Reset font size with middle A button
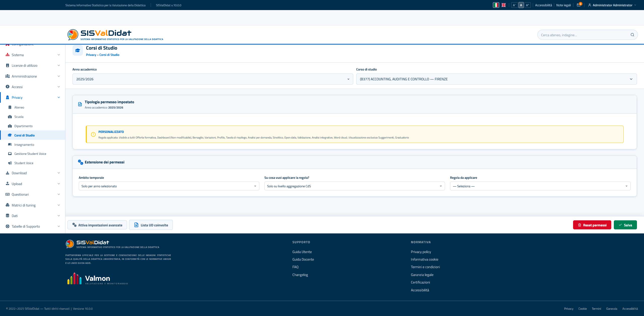The image size is (644, 316). tap(521, 5)
